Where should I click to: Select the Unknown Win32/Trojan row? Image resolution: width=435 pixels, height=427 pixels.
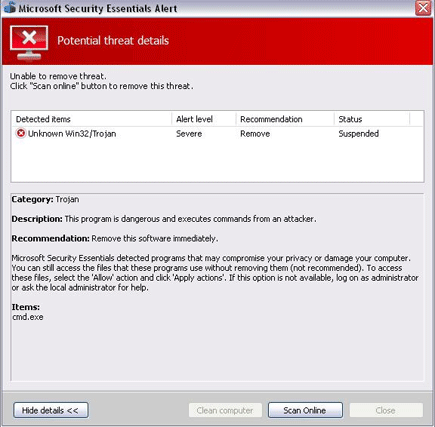pyautogui.click(x=217, y=134)
